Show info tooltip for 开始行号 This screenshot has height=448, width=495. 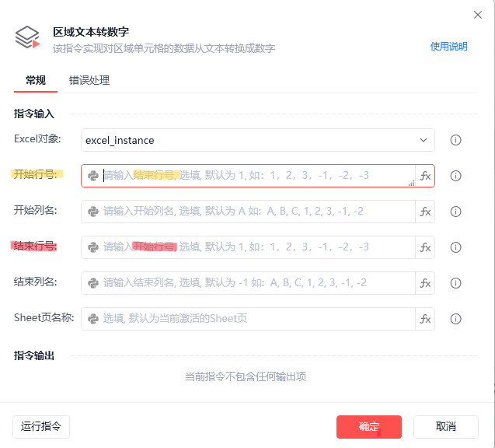456,176
